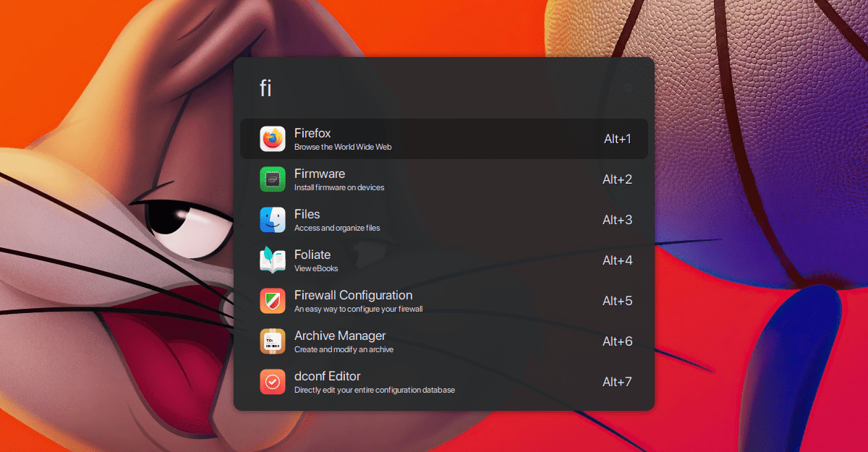
Task: Select the Archive Manager box icon
Action: click(x=273, y=341)
